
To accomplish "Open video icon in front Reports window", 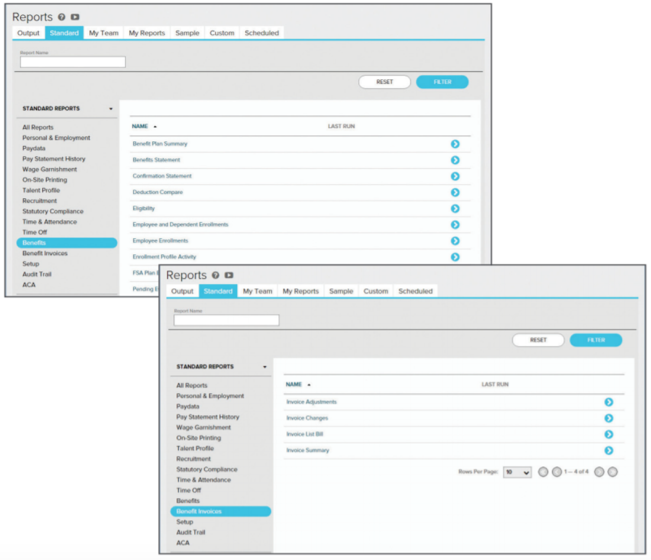I will pos(229,275).
